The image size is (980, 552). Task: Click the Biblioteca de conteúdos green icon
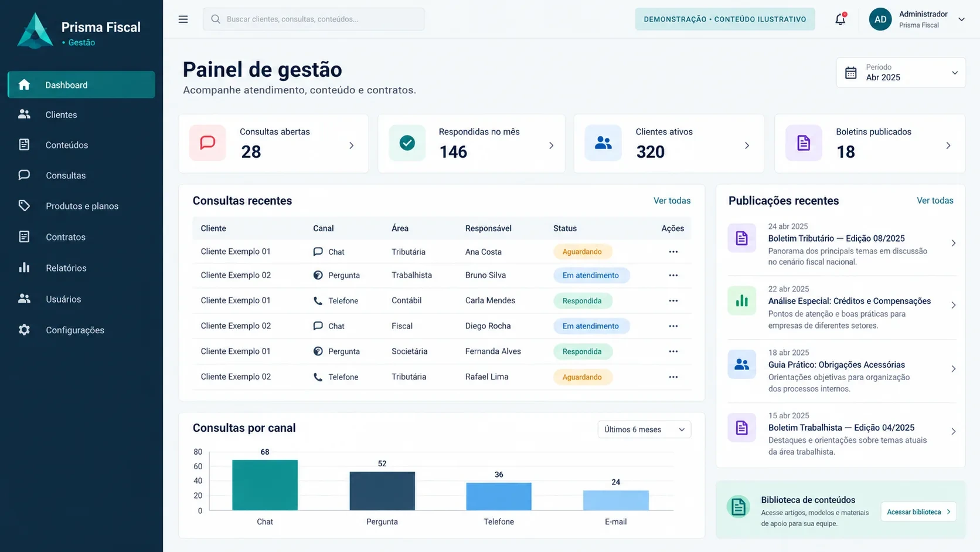739,507
